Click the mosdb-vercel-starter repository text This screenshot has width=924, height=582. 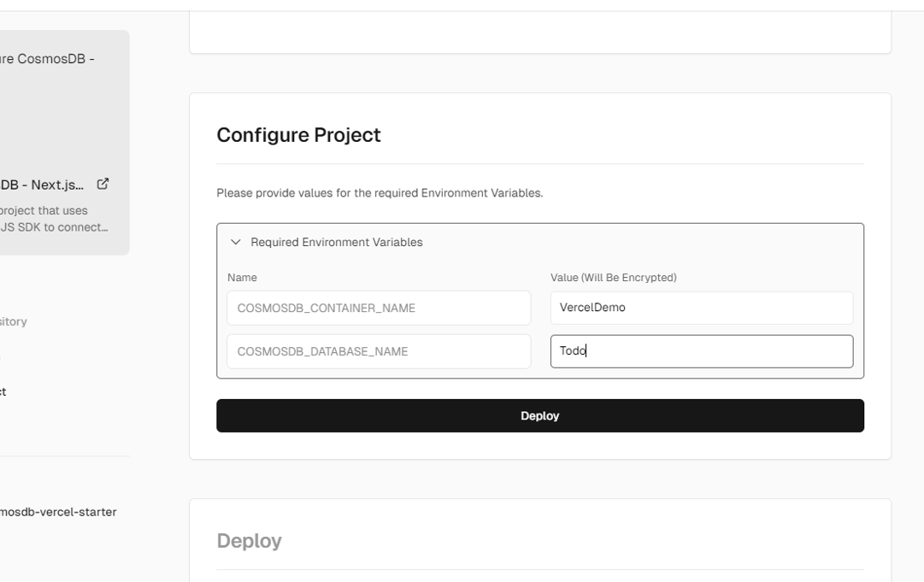pos(58,512)
